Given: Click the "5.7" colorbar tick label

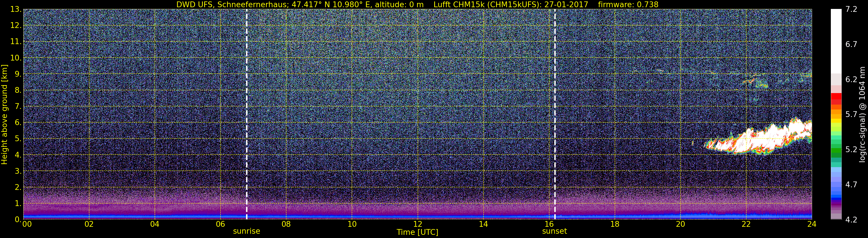Looking at the screenshot, I should pos(851,115).
